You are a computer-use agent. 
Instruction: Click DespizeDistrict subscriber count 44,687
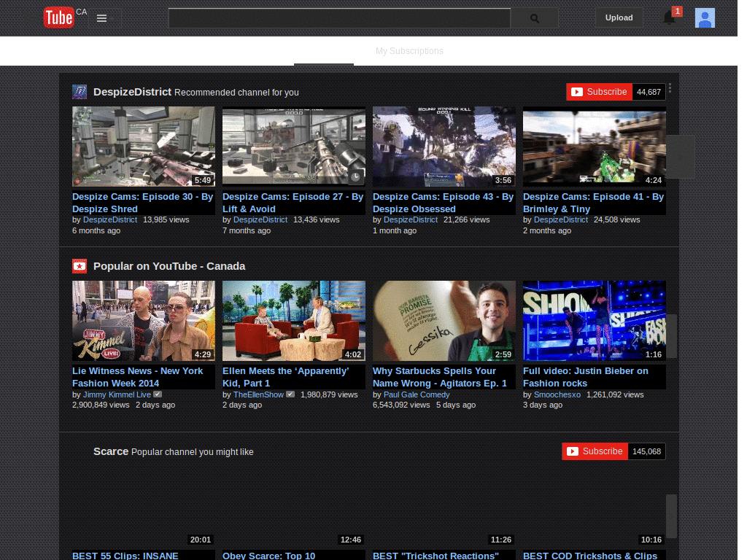(x=649, y=92)
